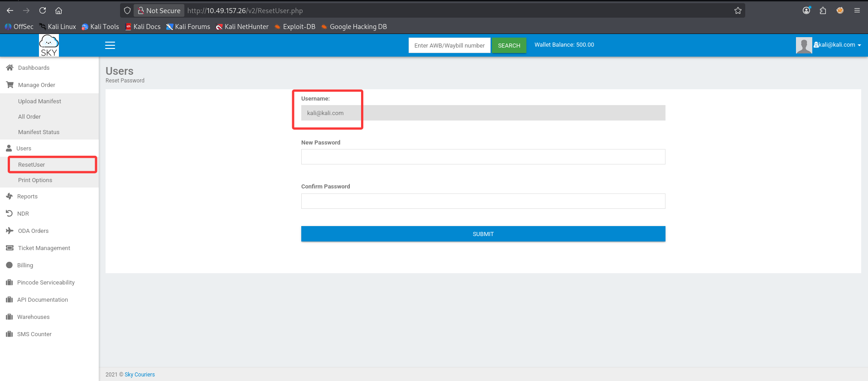Click the Reports icon in sidebar
This screenshot has height=381, width=868.
click(x=9, y=196)
